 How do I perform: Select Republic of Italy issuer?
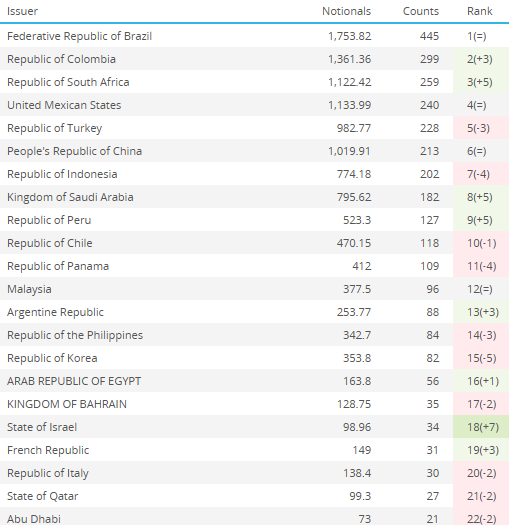point(48,473)
